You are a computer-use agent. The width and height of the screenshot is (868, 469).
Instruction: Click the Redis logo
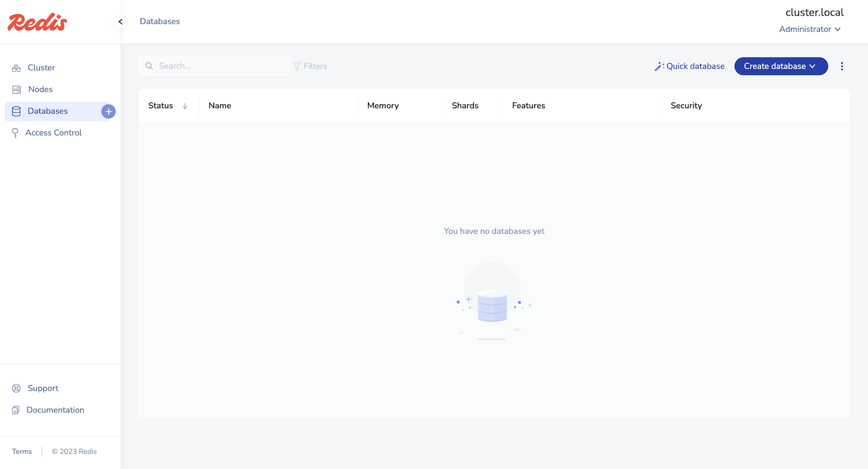coord(38,22)
